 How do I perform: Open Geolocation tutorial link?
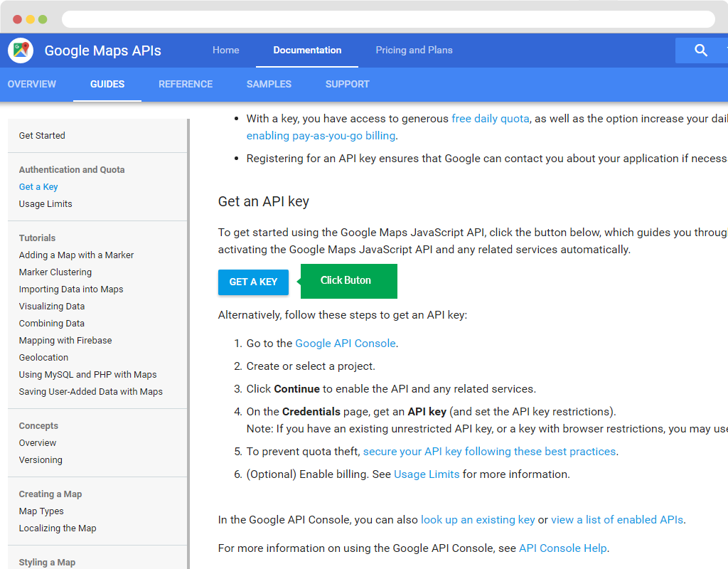(x=43, y=358)
